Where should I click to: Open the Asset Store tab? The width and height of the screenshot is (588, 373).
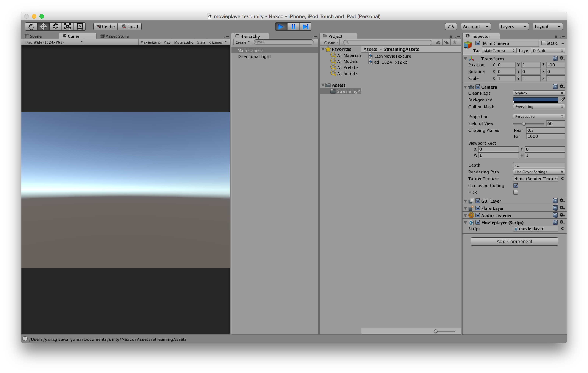[115, 36]
